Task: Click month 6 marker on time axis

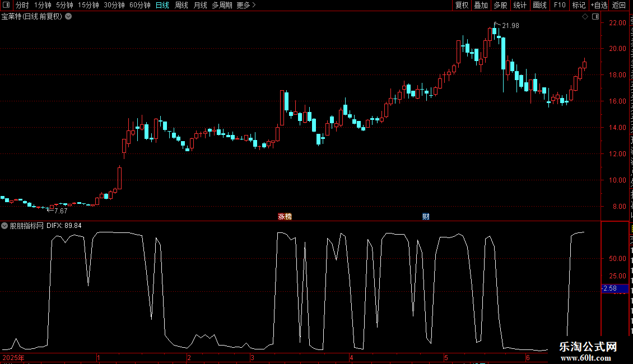Action: pos(528,357)
